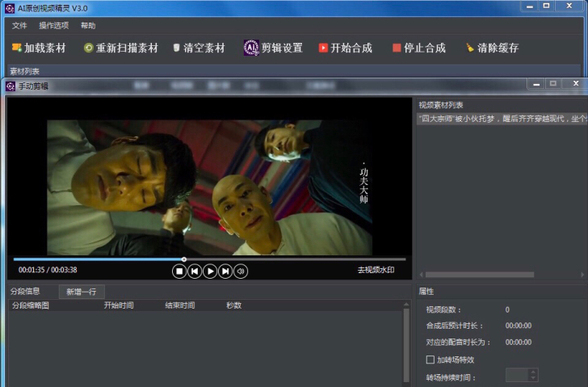Click the 加载素材 load material toolbar button

(39, 48)
